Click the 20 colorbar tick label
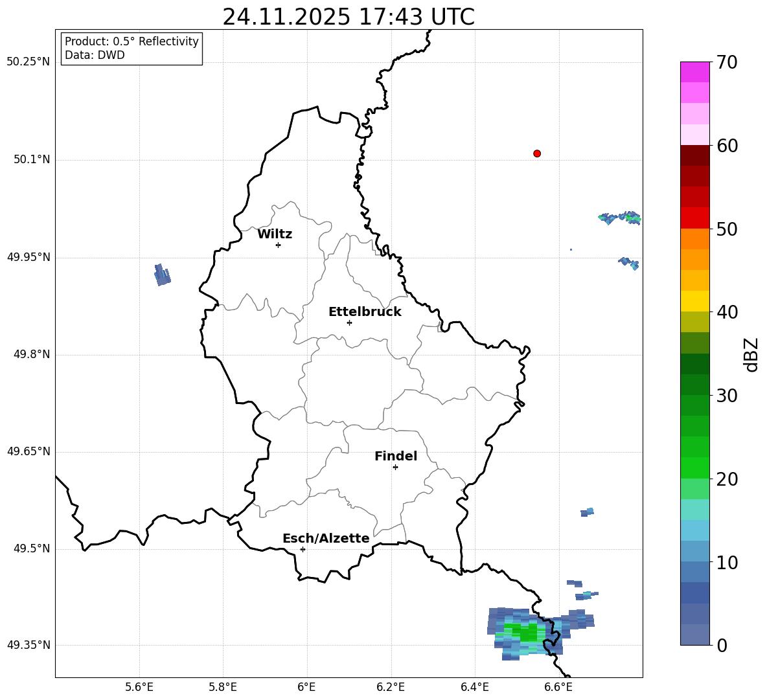 pos(727,479)
